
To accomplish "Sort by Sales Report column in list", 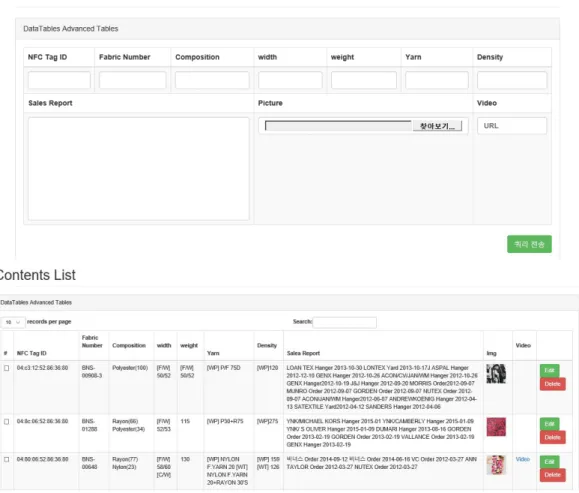I will pos(383,346).
